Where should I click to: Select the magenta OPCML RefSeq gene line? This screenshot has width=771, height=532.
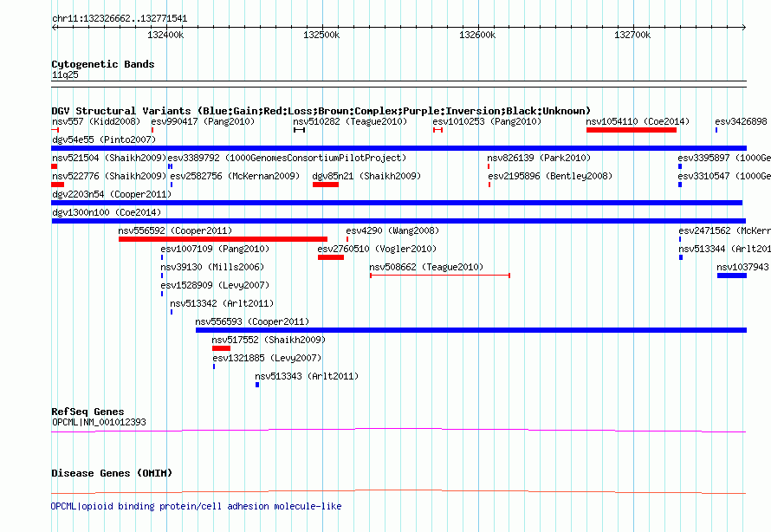pos(398,431)
